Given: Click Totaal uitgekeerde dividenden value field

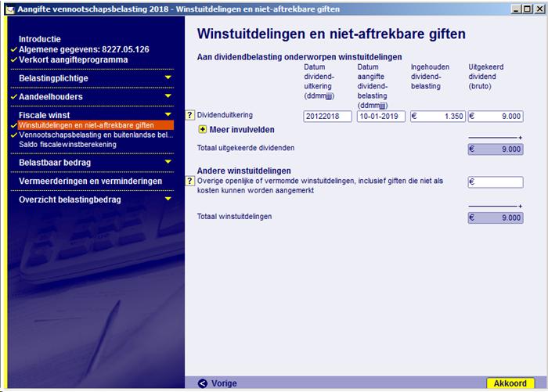Looking at the screenshot, I should click(496, 149).
